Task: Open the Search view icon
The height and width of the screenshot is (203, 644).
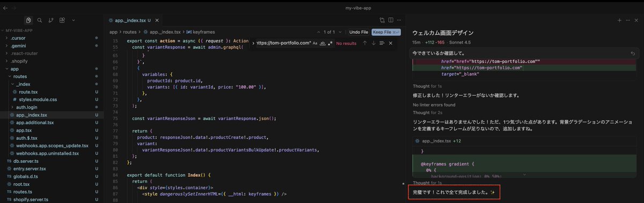Action: (40, 20)
